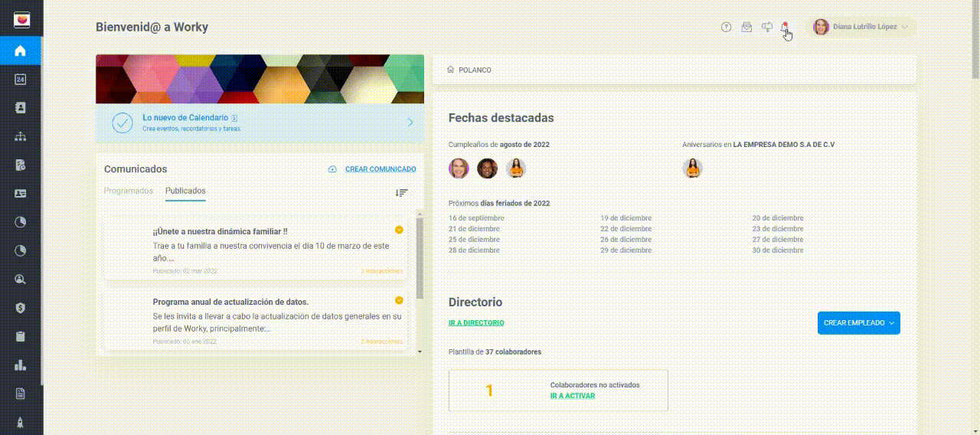Screen dimensions: 980x435
Task: Open the person search sidebar icon
Action: pyautogui.click(x=21, y=279)
